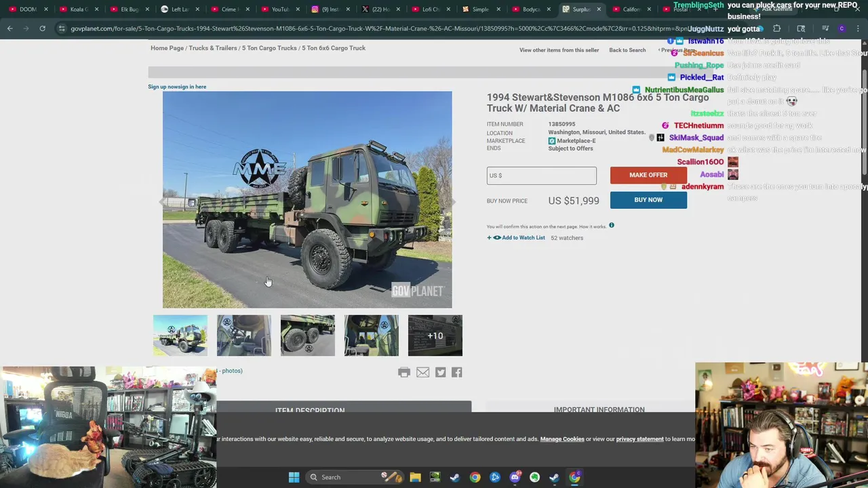
Task: Open File Explorer from the taskbar
Action: [x=415, y=477]
